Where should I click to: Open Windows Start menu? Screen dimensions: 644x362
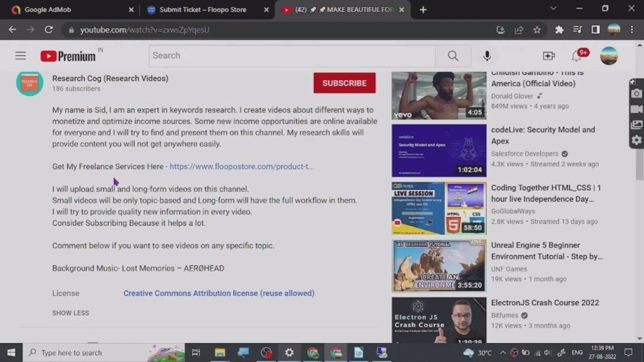click(x=11, y=352)
